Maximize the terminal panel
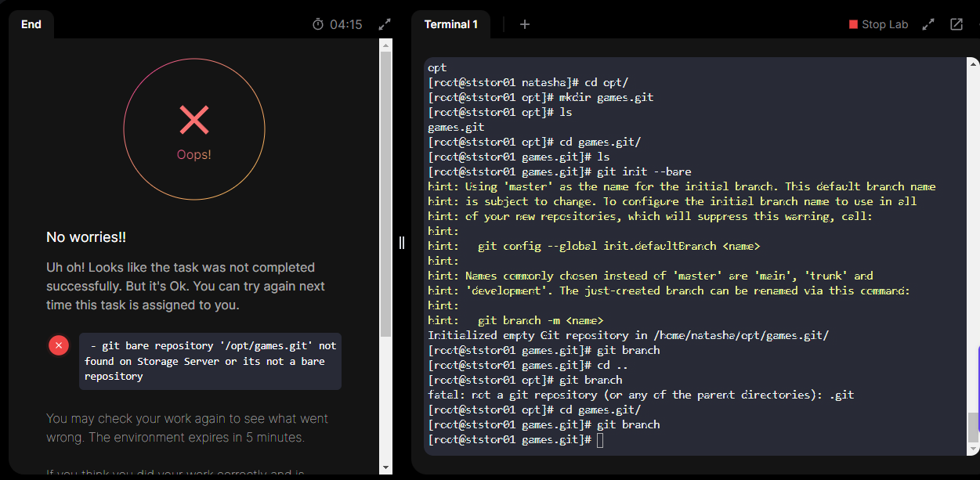The image size is (980, 480). tap(928, 24)
